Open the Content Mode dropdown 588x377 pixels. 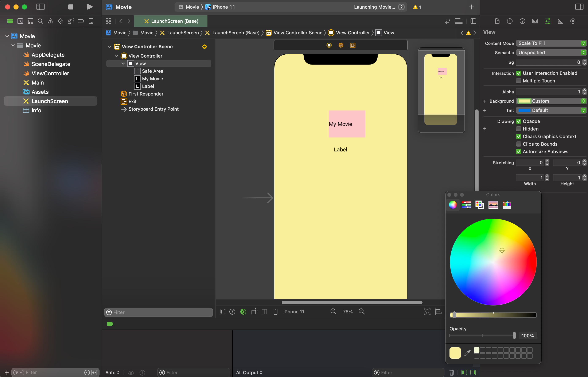point(551,43)
